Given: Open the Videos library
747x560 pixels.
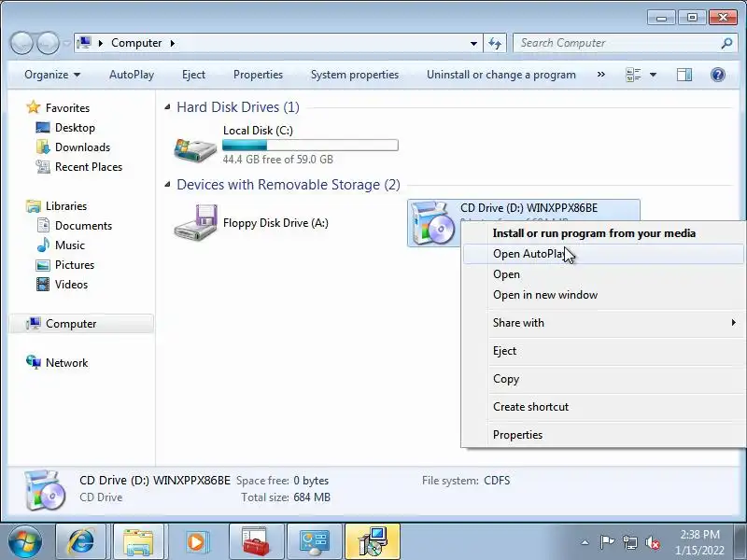Looking at the screenshot, I should tap(72, 285).
